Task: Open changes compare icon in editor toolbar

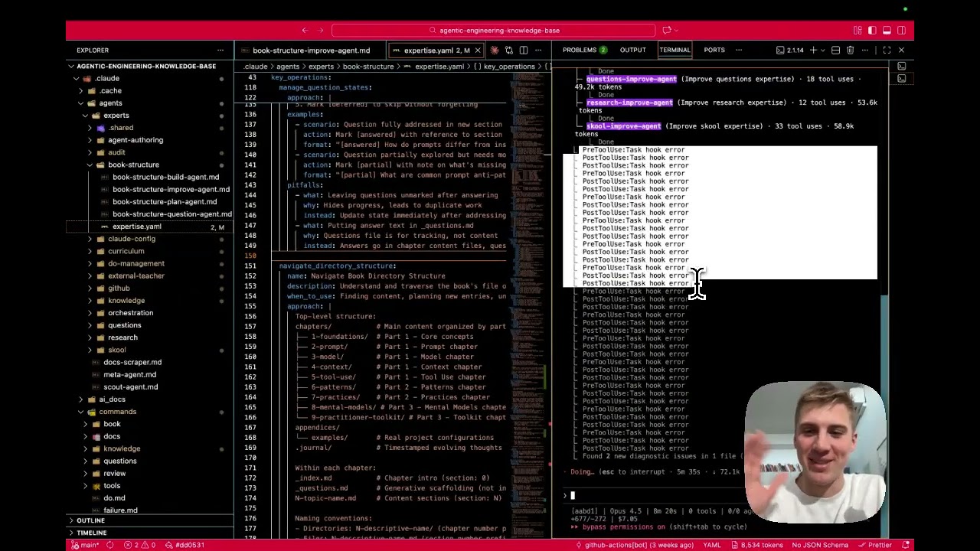Action: coord(508,51)
